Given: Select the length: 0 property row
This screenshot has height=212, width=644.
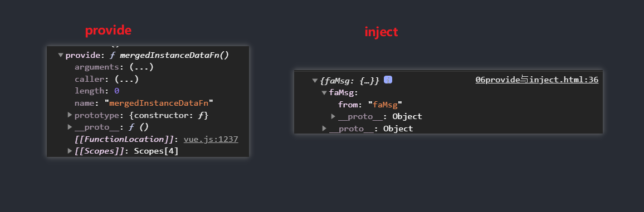Looking at the screenshot, I should 97,91.
